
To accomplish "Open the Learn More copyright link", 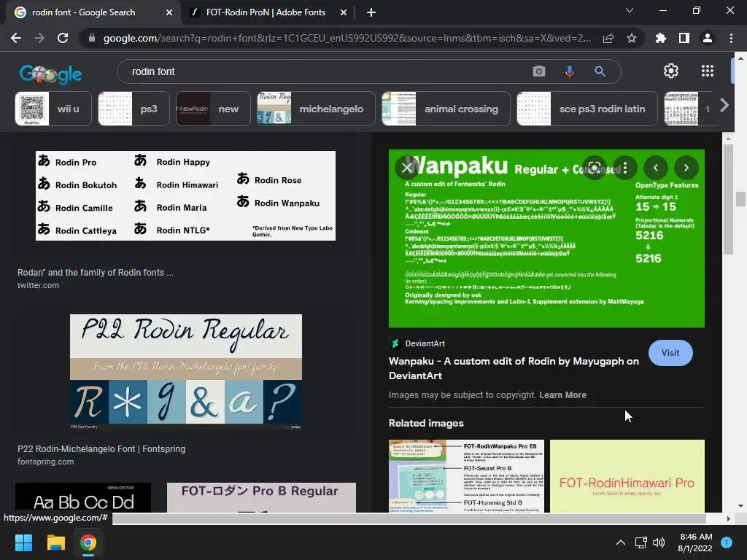I will click(562, 395).
